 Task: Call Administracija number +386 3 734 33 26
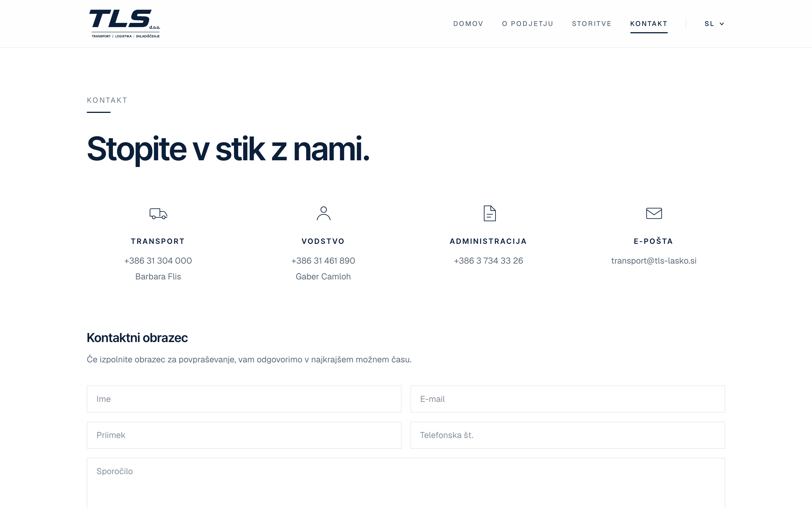[488, 261]
